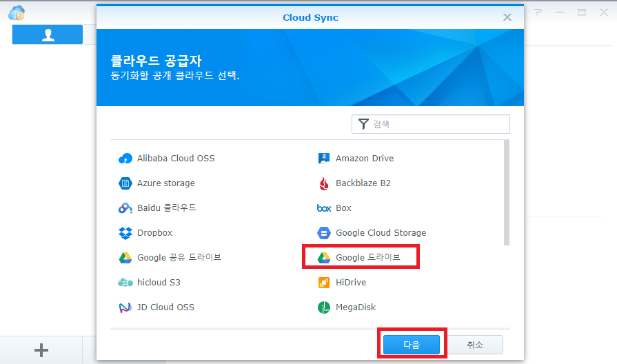Select the HiDrive label
The image size is (617, 364).
(351, 283)
